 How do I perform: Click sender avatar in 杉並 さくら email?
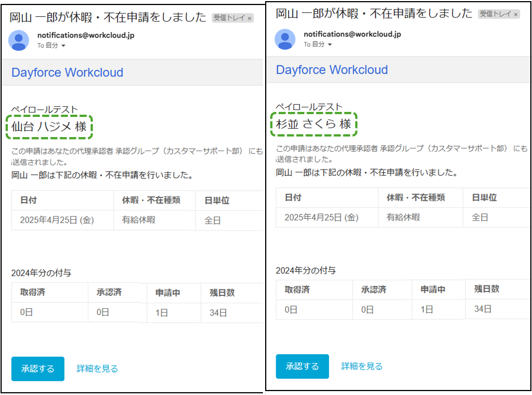(x=285, y=39)
